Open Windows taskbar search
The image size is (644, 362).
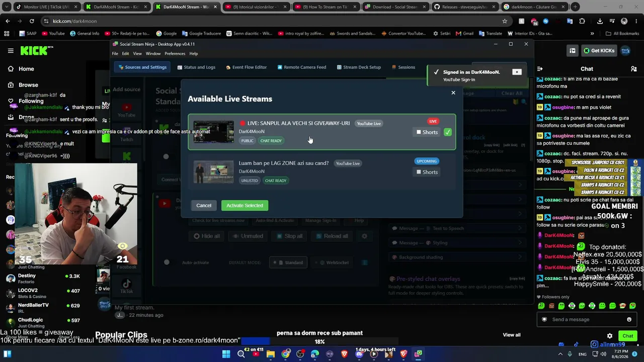[x=241, y=354]
